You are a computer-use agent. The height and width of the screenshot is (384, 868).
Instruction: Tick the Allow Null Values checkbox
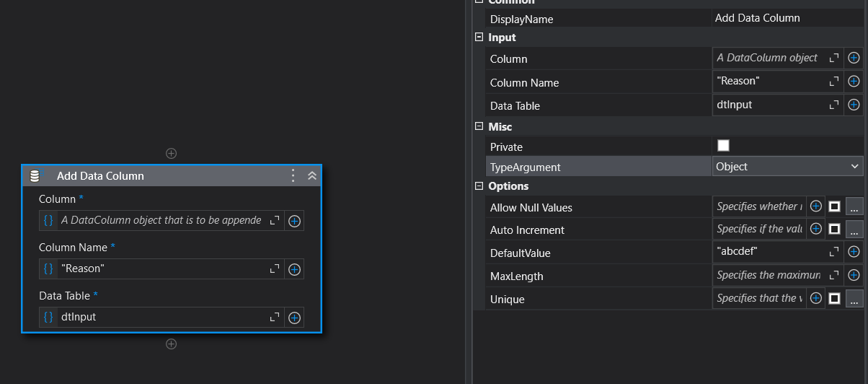click(x=834, y=206)
